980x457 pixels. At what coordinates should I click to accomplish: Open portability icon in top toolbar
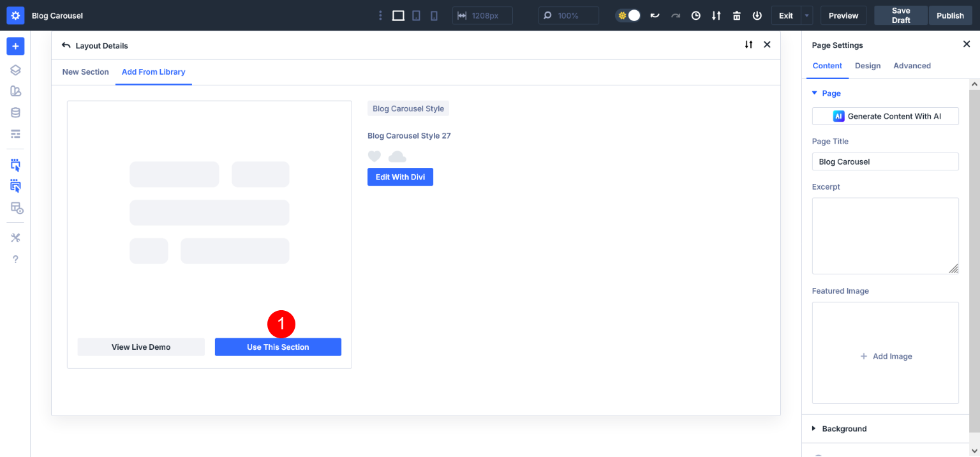[x=716, y=15]
